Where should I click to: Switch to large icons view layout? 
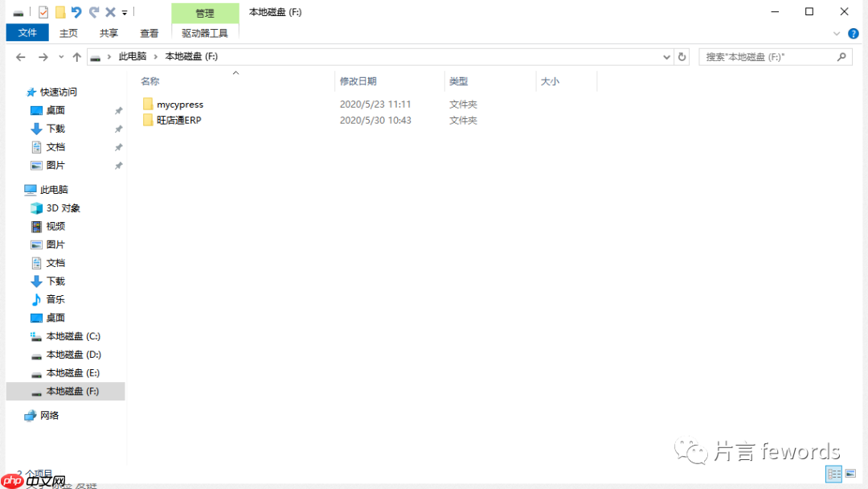pyautogui.click(x=851, y=474)
